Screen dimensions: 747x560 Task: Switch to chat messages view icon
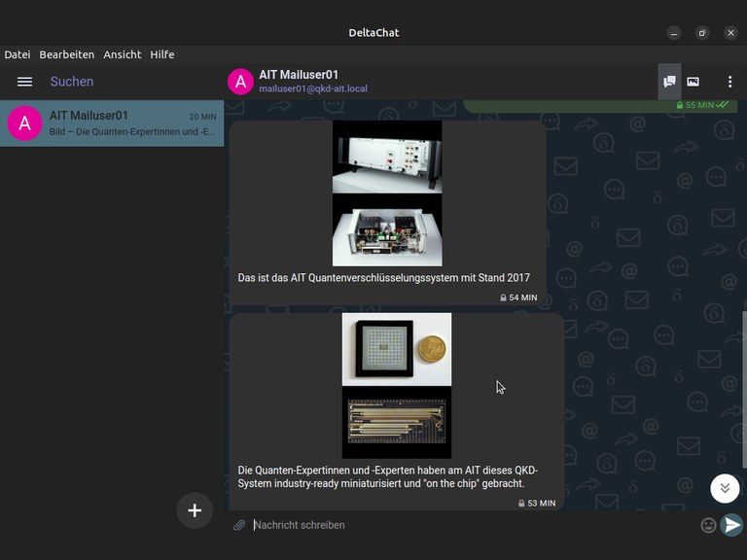point(669,82)
